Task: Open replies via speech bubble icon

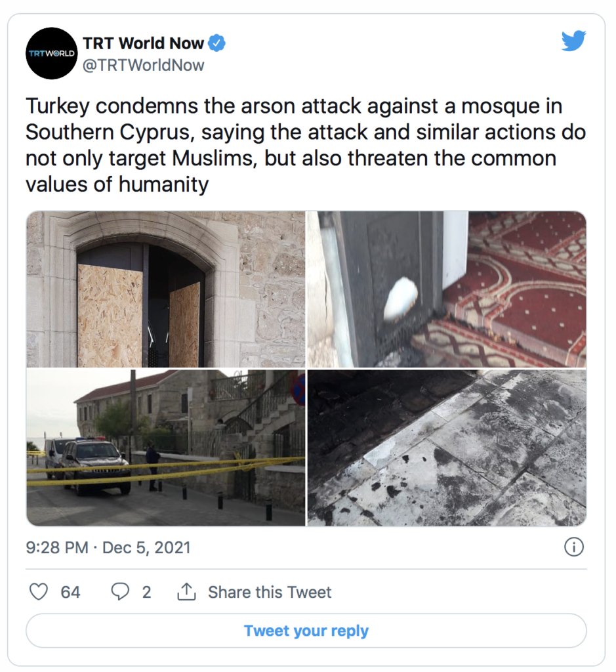Action: click(x=120, y=592)
